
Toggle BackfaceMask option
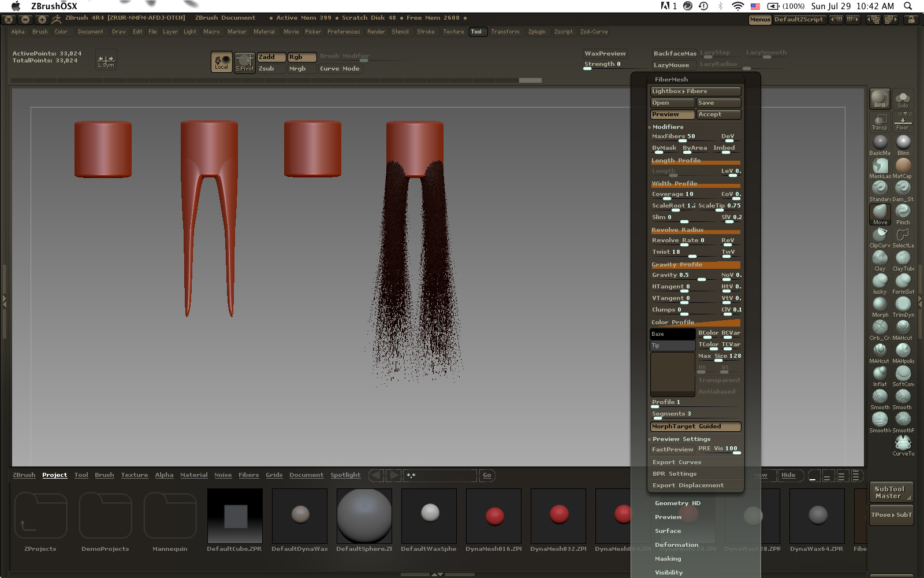coord(674,53)
